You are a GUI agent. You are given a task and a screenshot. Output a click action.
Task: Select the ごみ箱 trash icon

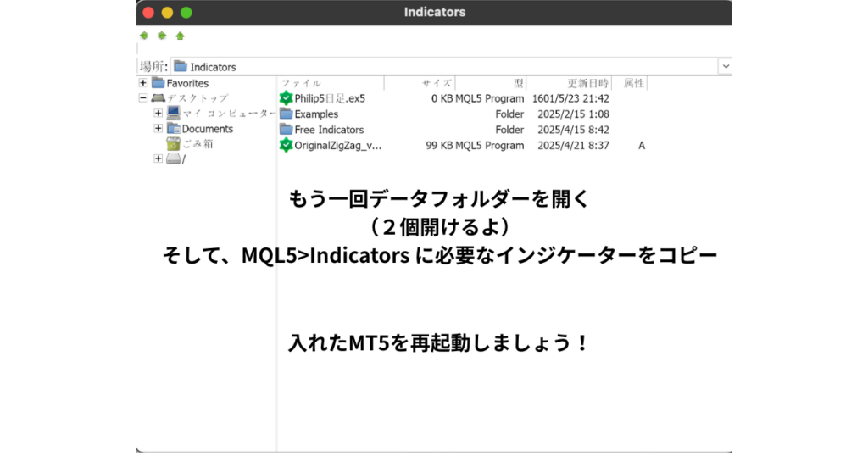pyautogui.click(x=174, y=144)
